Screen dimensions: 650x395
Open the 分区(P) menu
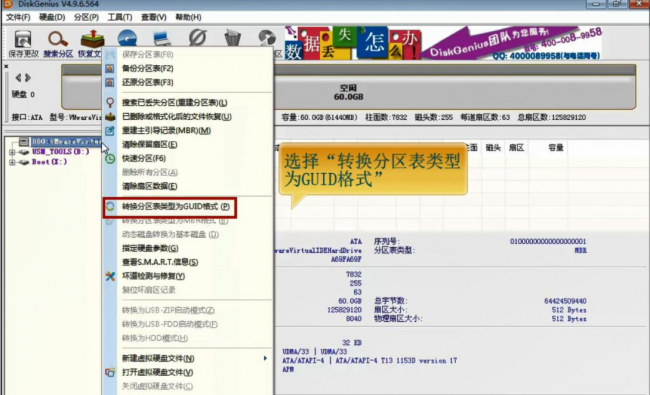point(86,17)
